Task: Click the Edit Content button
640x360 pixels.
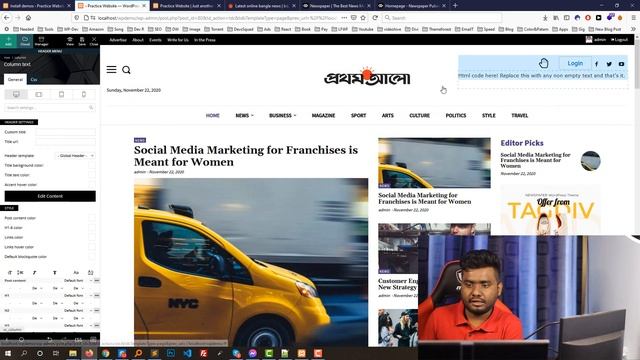Action: (x=50, y=196)
